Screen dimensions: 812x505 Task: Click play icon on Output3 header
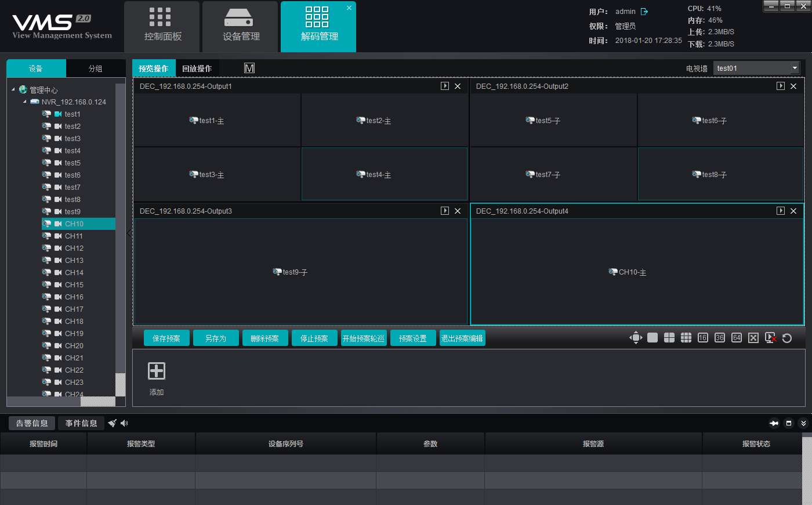pyautogui.click(x=445, y=211)
